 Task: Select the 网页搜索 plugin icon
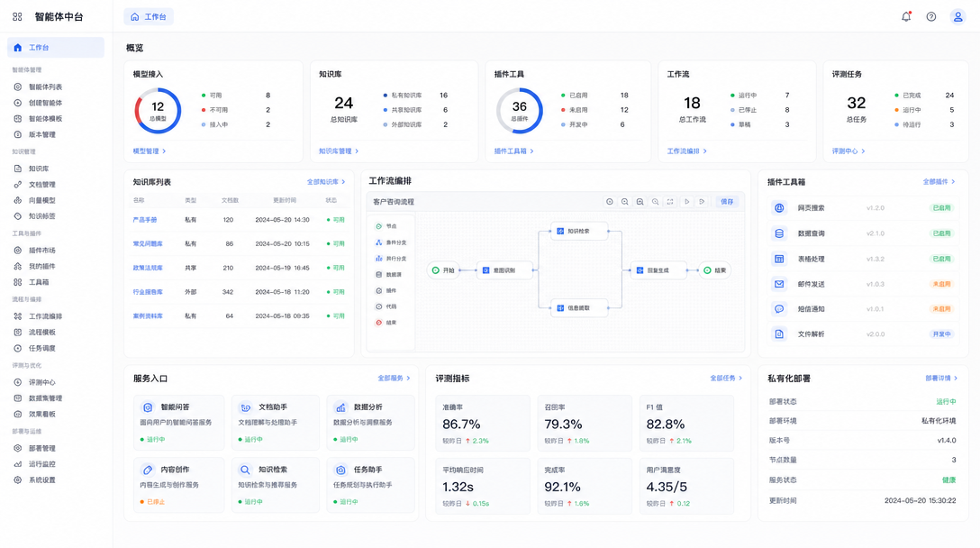tap(779, 207)
